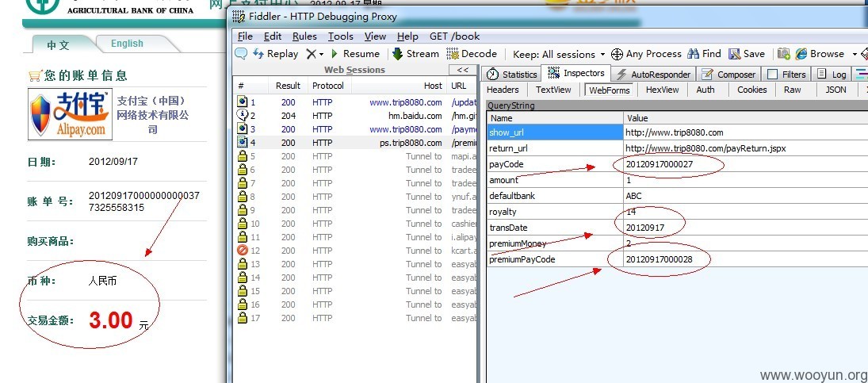Select session 2 hm.baidu.com

[354, 116]
